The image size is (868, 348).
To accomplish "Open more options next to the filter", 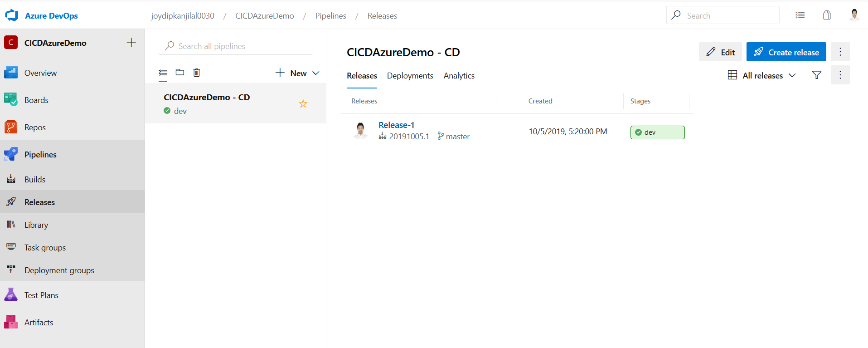I will pyautogui.click(x=840, y=75).
